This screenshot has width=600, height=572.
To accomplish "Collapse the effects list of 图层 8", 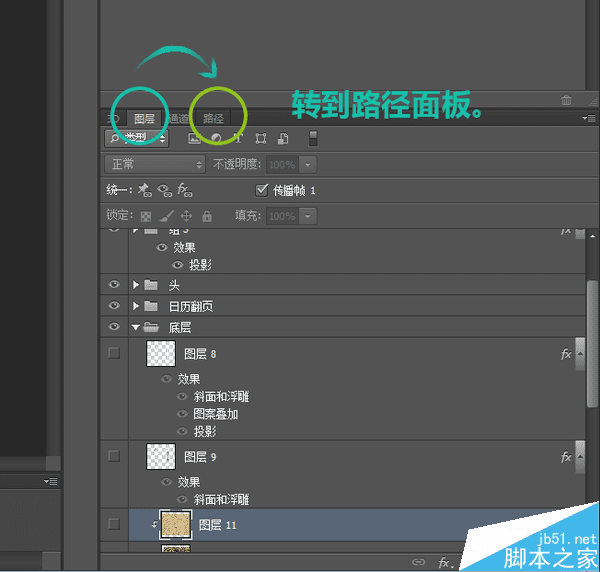I will (x=580, y=354).
